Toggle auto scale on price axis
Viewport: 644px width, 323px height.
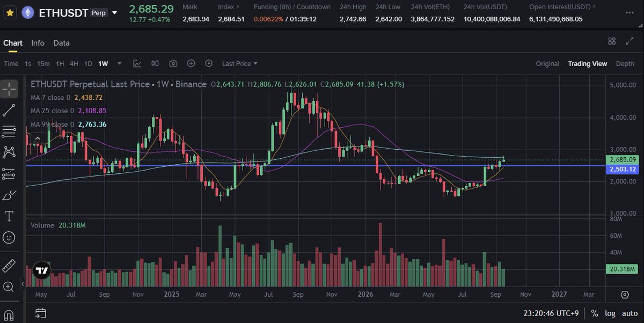(630, 313)
